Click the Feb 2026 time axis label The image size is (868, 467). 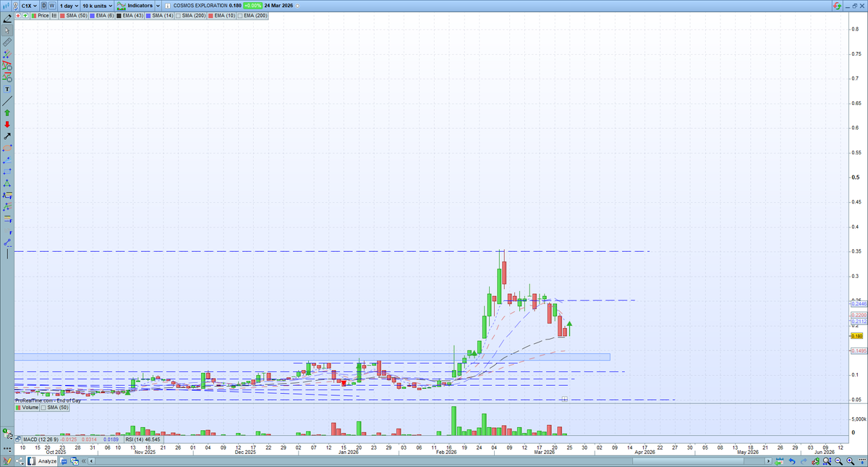pos(446,453)
